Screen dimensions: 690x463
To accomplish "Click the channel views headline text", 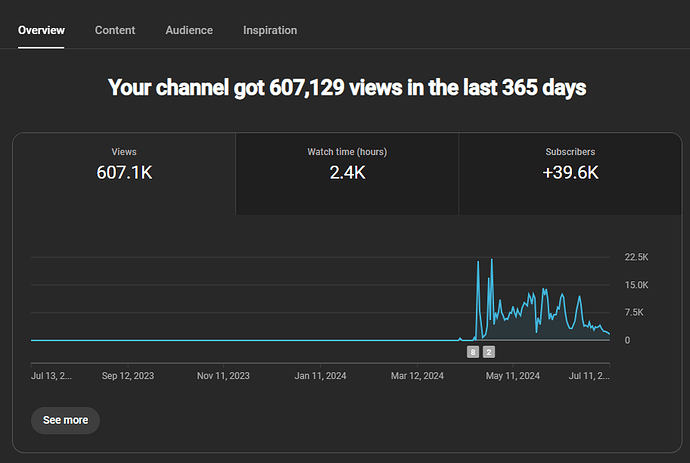I will coord(346,88).
